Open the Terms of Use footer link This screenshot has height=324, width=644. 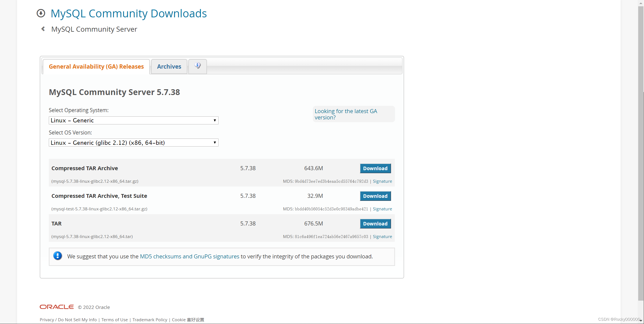pos(114,320)
